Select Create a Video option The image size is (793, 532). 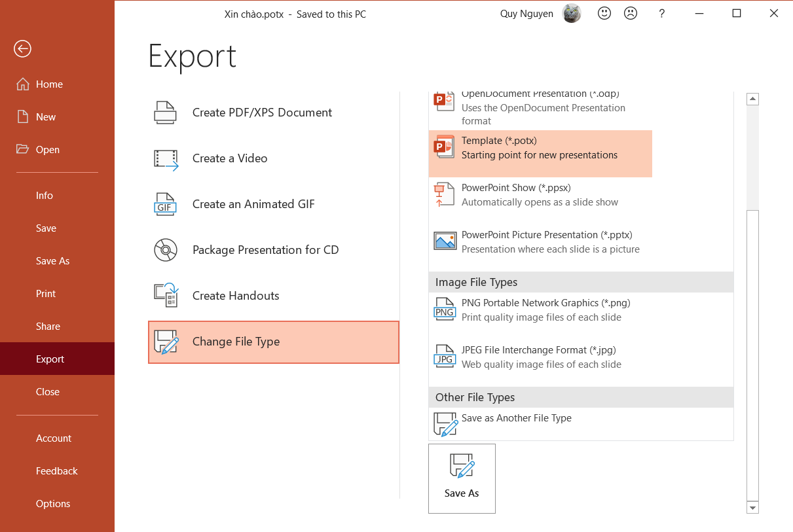tap(274, 158)
